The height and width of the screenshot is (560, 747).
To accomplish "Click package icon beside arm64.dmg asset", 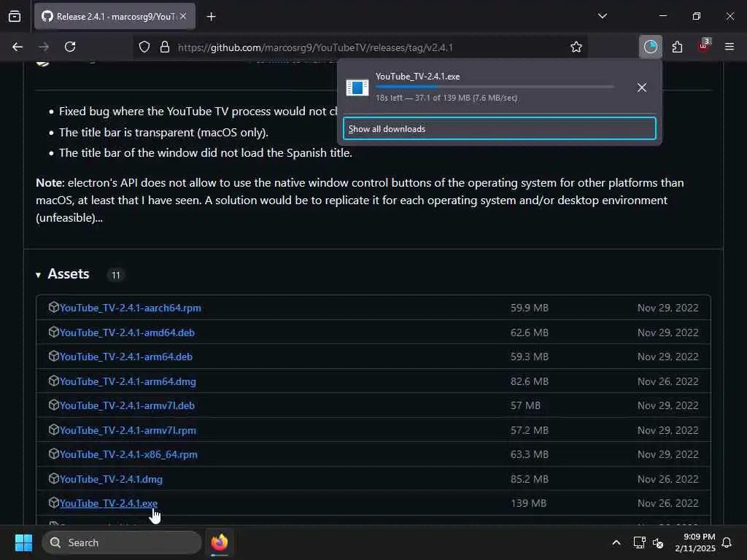I will 53,381.
